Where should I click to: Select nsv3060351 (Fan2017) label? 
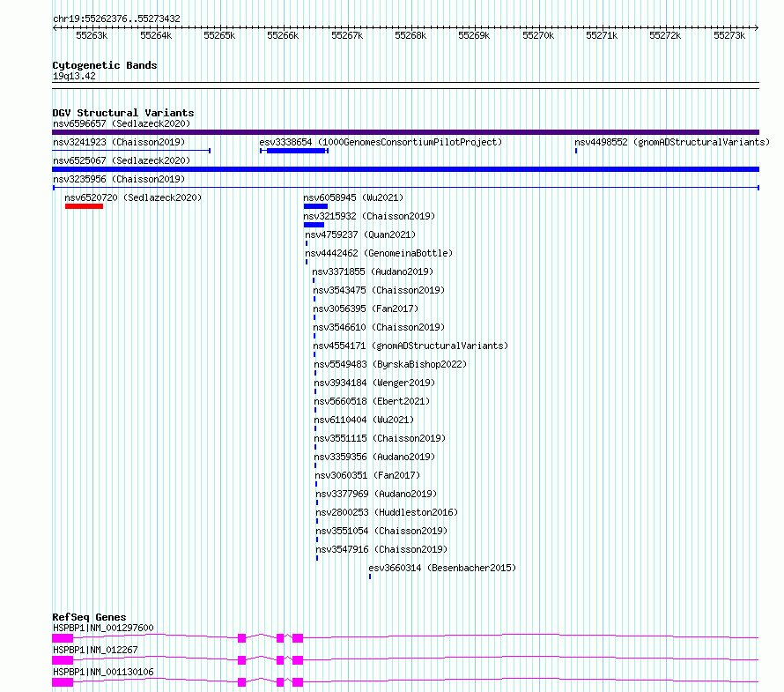tap(367, 475)
